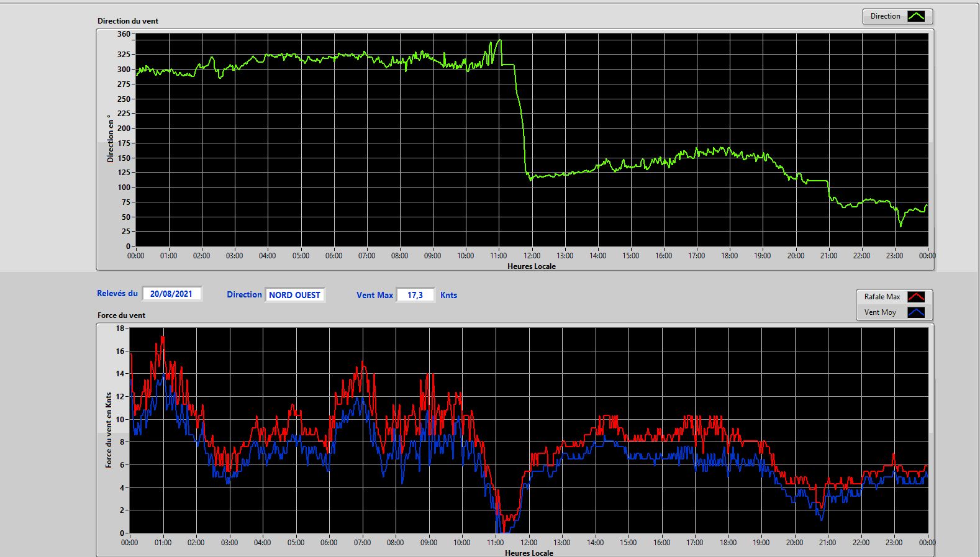Click the 25 tick on direction axis

126,232
